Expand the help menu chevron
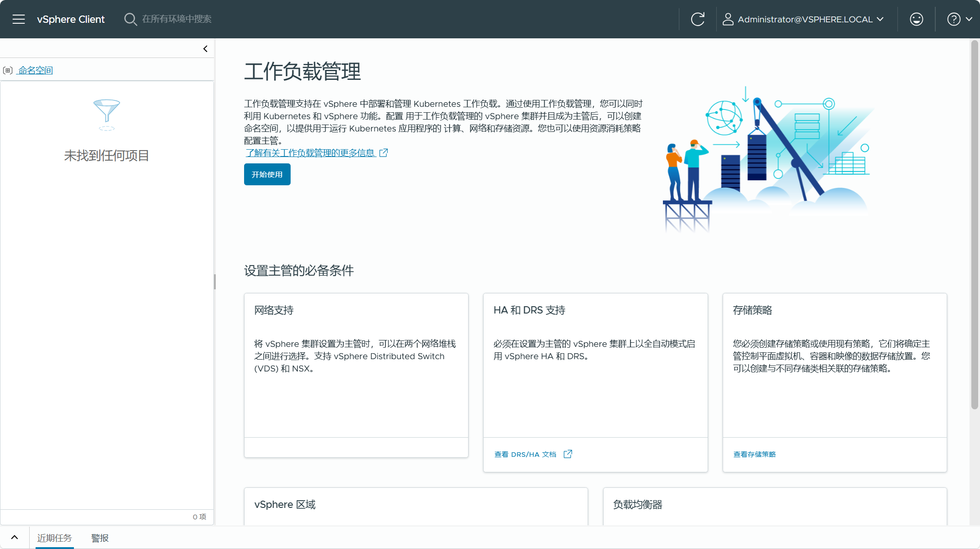 [970, 19]
